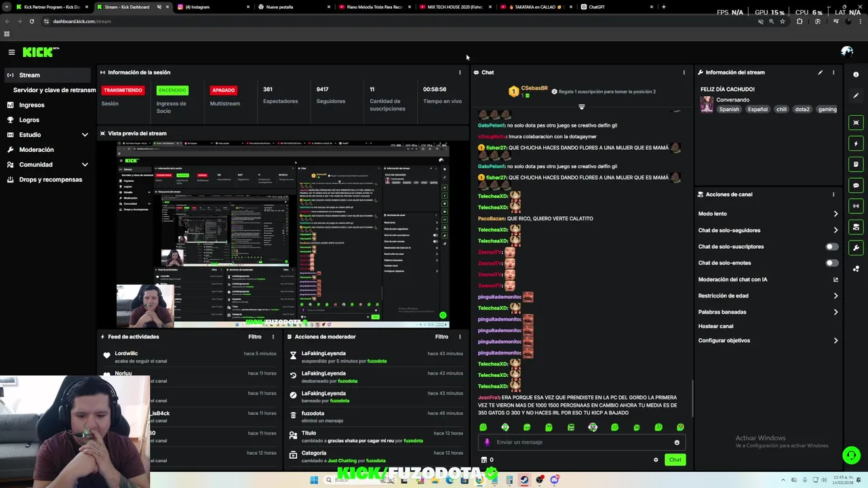Viewport: 868px width, 488px height.
Task: Send message with green Chat button
Action: coord(675,460)
